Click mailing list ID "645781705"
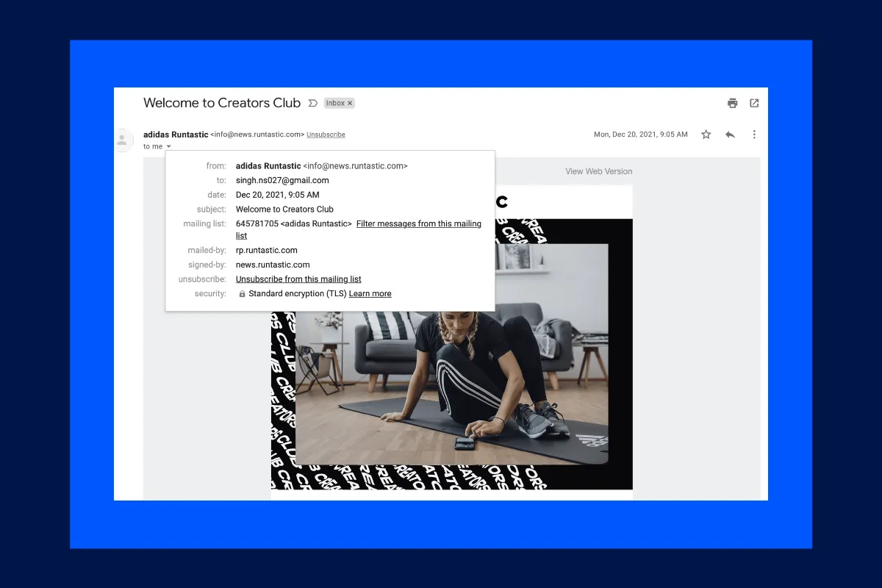 257,223
